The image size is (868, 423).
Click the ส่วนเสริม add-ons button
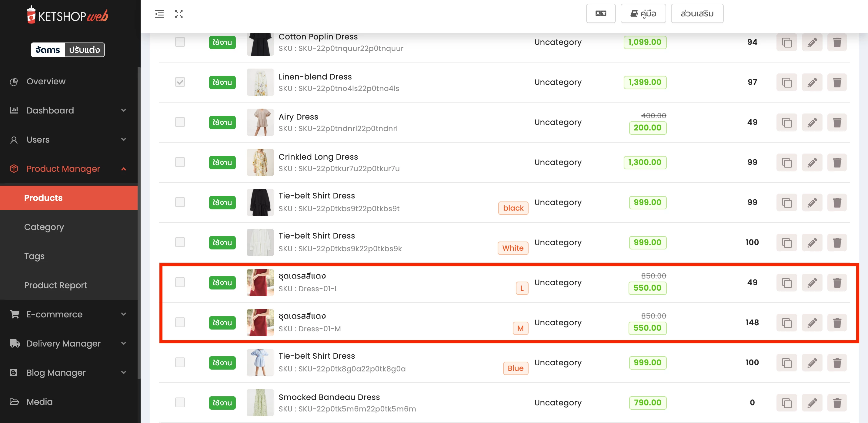697,13
